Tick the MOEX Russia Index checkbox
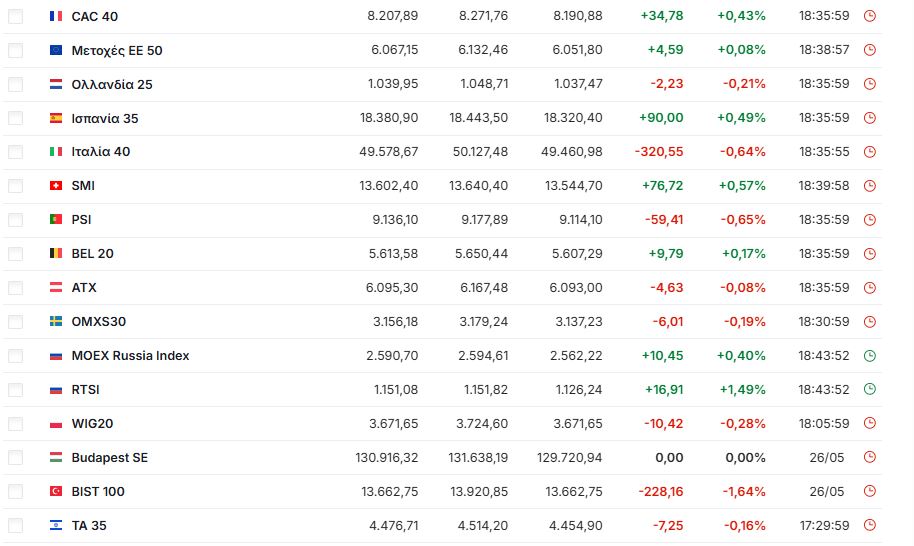 click(16, 356)
